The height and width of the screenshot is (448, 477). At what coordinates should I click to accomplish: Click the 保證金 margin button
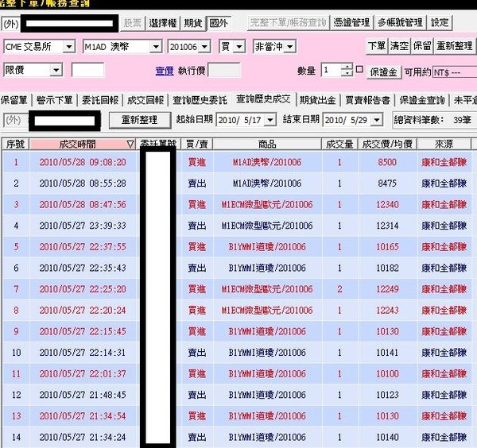pos(383,72)
